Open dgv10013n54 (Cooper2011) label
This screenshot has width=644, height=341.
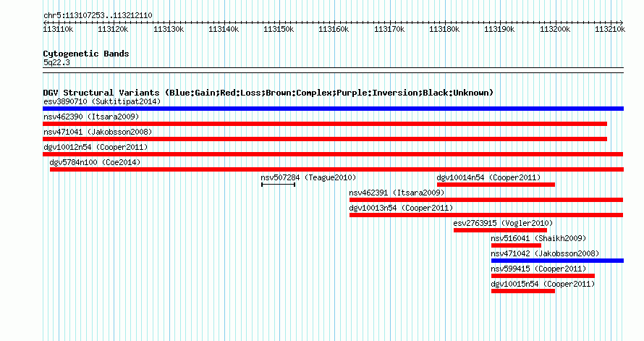coord(401,208)
